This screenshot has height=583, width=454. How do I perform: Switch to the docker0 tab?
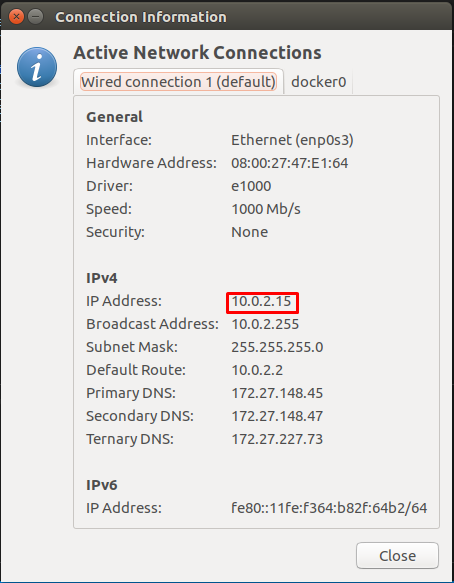pyautogui.click(x=318, y=82)
